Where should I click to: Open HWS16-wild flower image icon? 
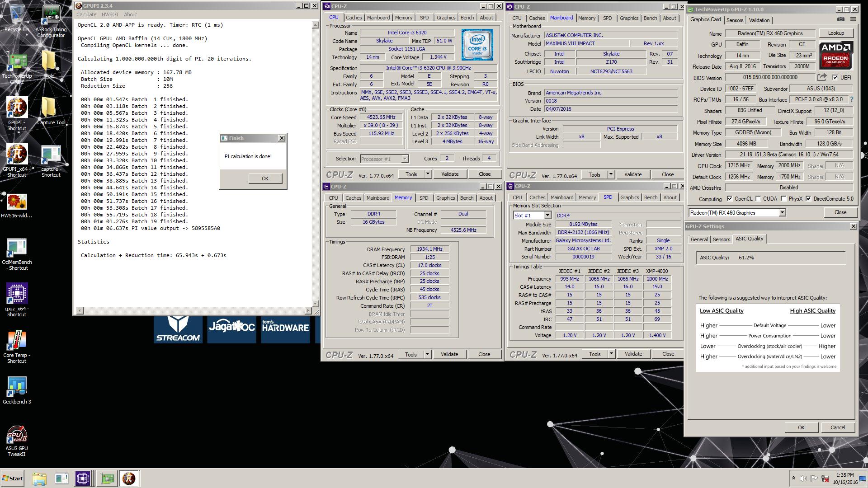[17, 206]
